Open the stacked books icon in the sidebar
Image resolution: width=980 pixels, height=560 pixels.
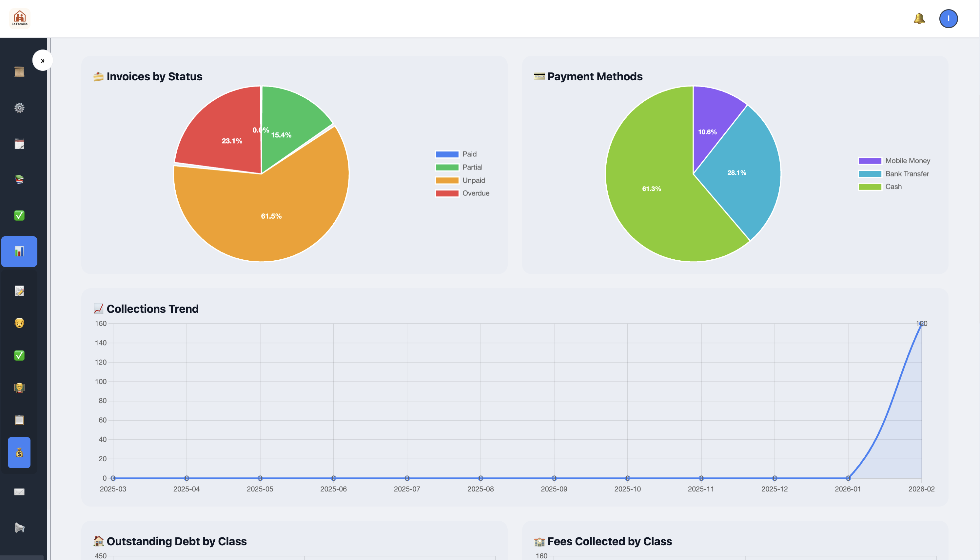19,179
